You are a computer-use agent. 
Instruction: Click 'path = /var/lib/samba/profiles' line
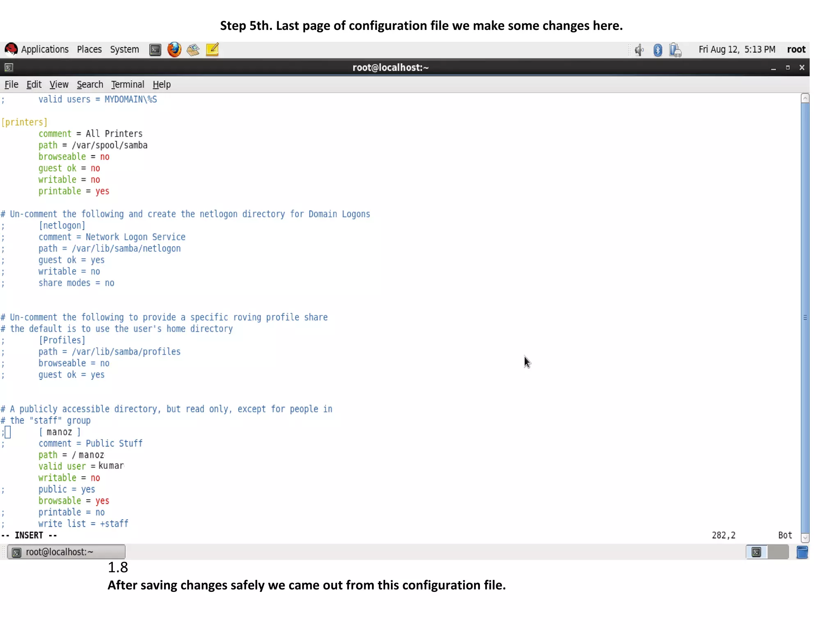110,352
